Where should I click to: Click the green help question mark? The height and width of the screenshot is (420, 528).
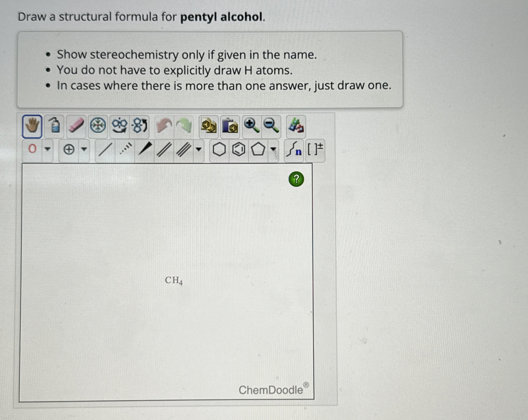click(296, 179)
